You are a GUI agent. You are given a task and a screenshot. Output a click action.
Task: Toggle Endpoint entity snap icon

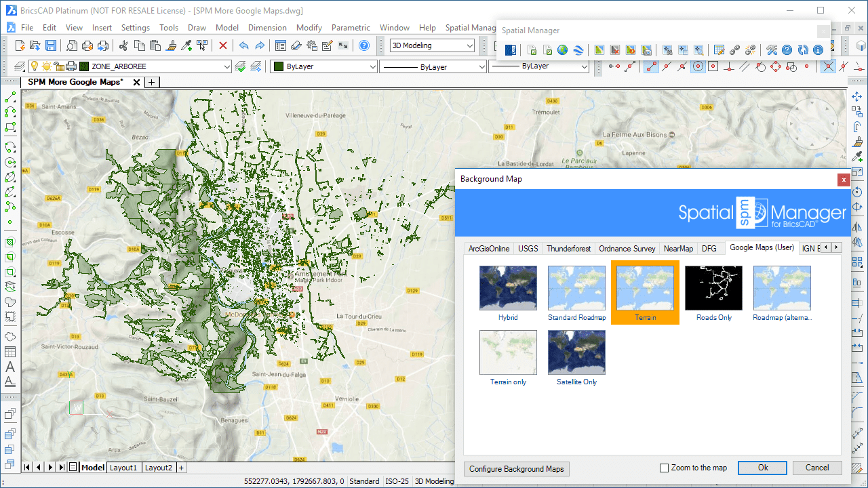[651, 66]
